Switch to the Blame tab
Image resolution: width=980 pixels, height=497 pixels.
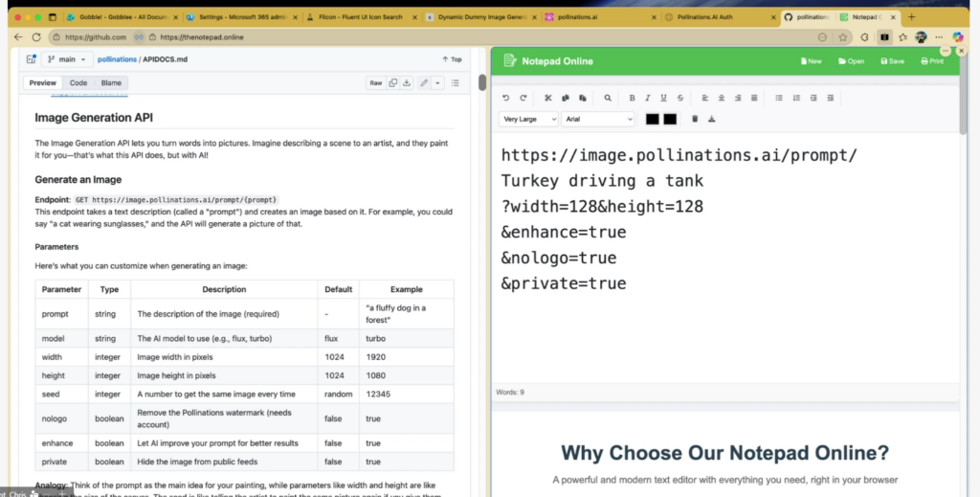tap(111, 83)
